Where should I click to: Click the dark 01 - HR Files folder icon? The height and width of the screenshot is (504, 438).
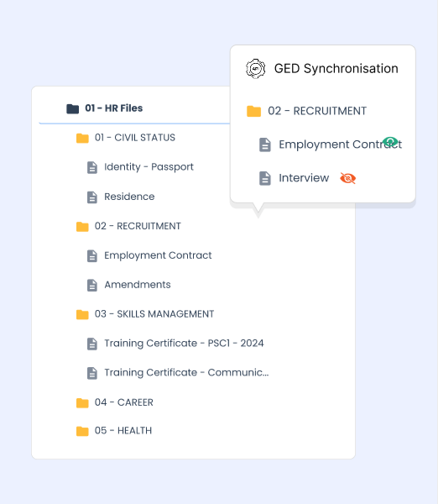(72, 108)
